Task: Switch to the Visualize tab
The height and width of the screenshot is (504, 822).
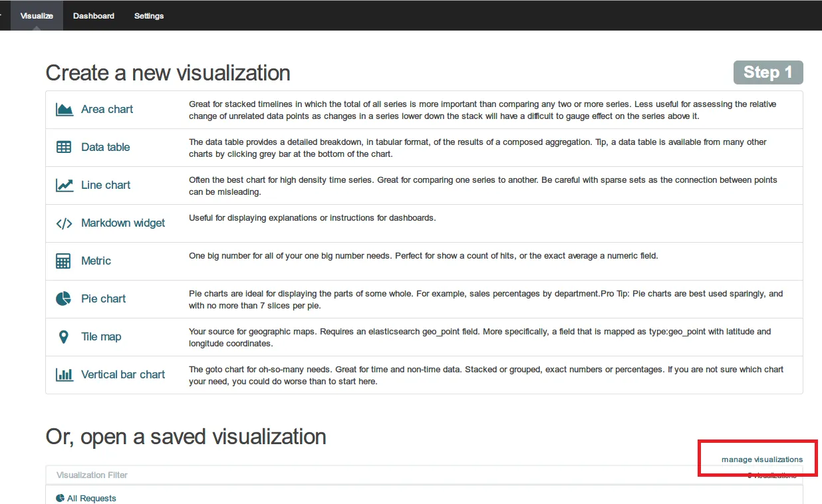Action: (x=37, y=15)
